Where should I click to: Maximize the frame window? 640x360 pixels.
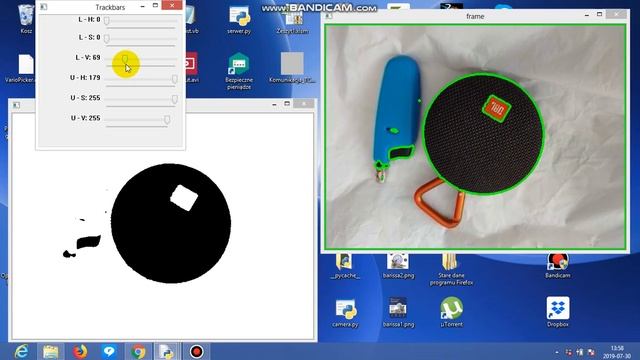coord(599,15)
